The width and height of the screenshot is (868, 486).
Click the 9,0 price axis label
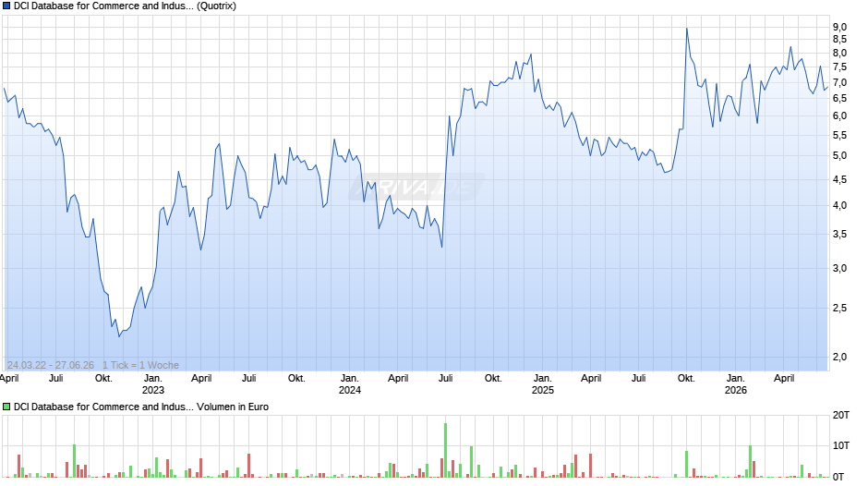[x=839, y=27]
